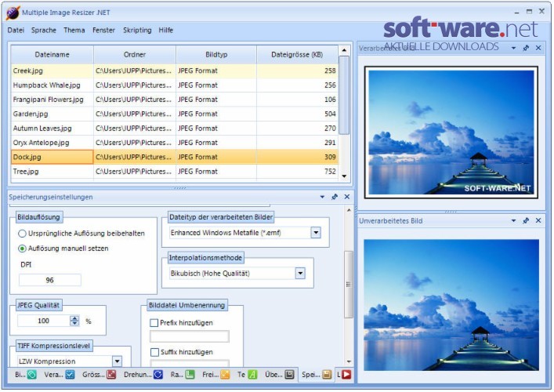Sort by Dateigrösse (KB) column header
This screenshot has height=392, width=554.
(297, 54)
